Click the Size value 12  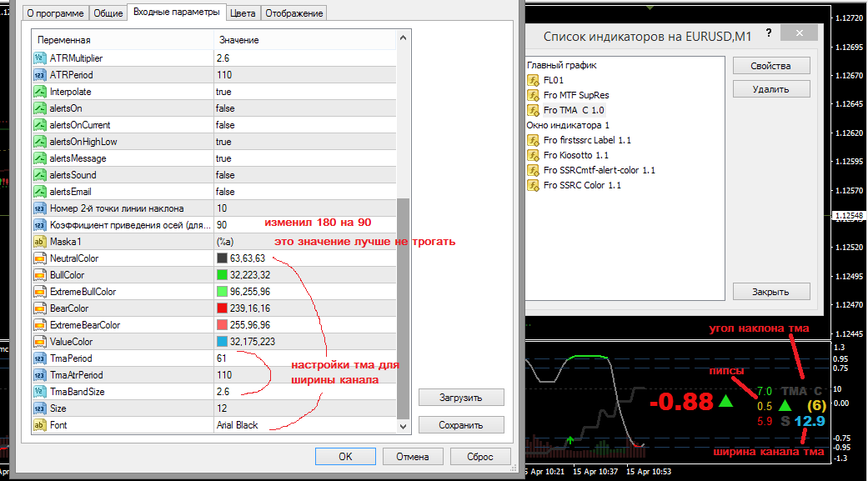pyautogui.click(x=222, y=408)
